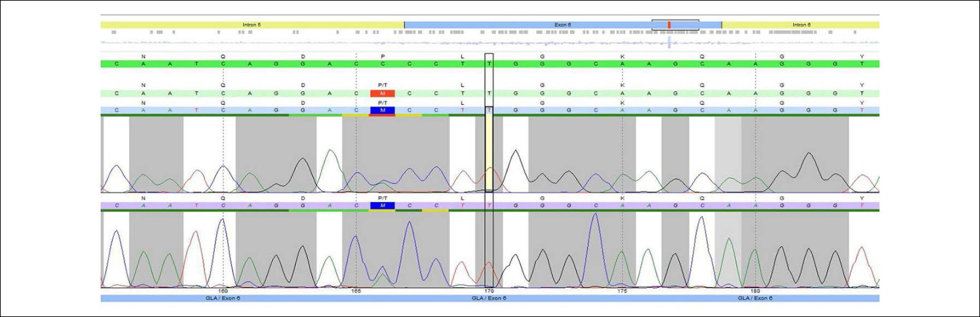Click GLA / Exon 6 label beneath position 170
The width and height of the screenshot is (980, 317).
tap(489, 298)
